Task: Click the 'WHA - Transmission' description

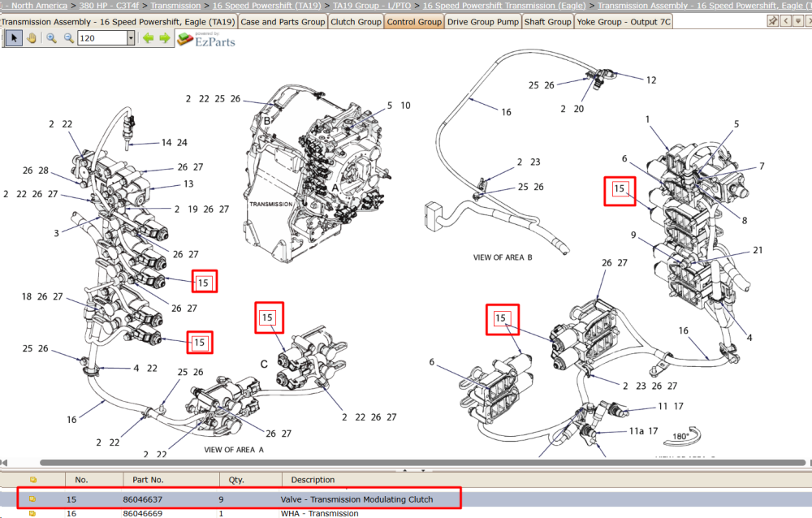Action: pos(319,513)
